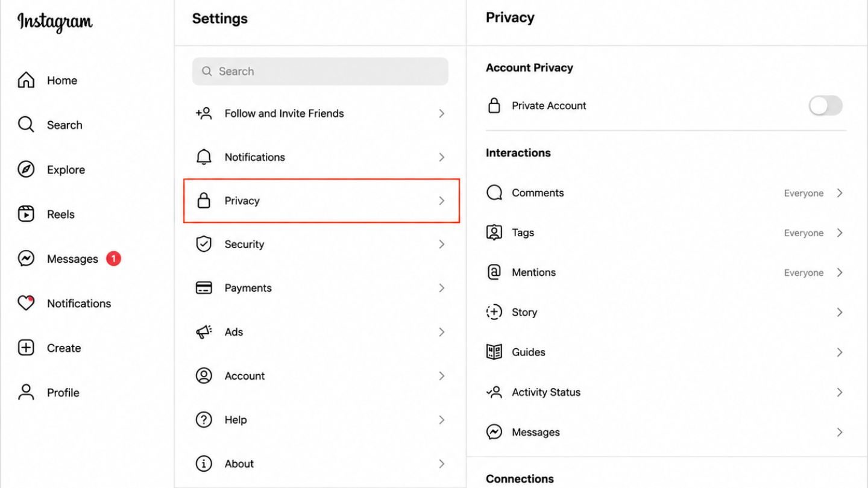Open Messages label in sidebar
This screenshot has height=488, width=868.
point(72,259)
